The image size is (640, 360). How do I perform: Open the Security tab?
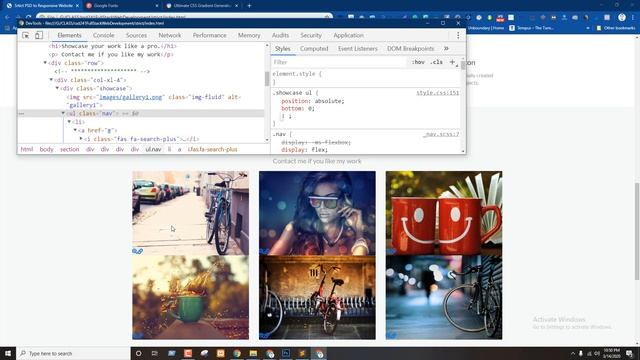tap(311, 36)
